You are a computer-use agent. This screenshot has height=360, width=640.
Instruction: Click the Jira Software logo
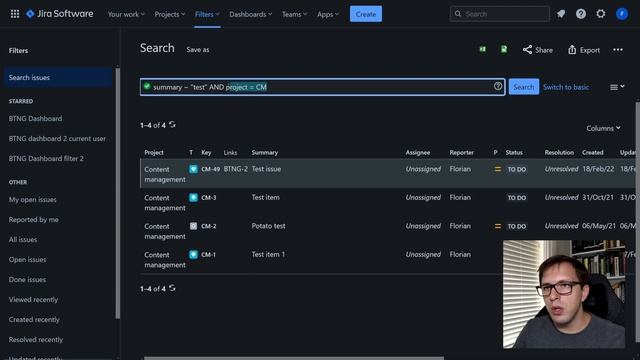tap(60, 14)
